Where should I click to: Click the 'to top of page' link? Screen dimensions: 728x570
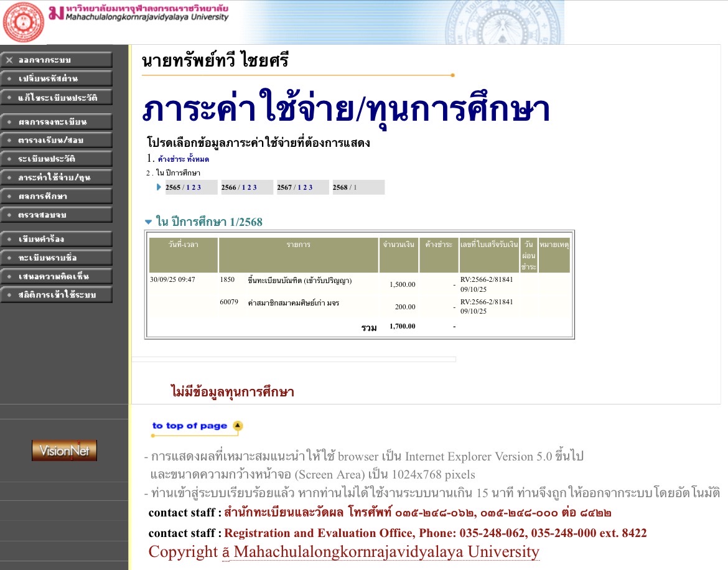[x=190, y=426]
